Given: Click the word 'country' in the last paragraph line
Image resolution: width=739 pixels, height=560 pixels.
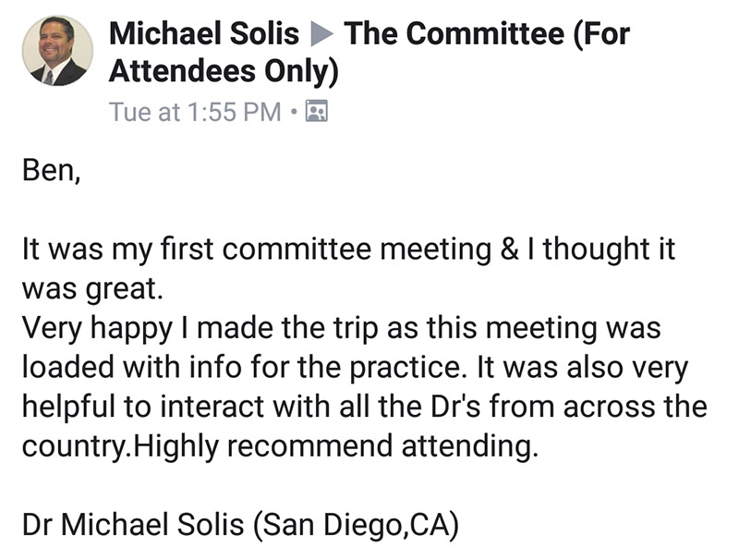Looking at the screenshot, I should 74,447.
